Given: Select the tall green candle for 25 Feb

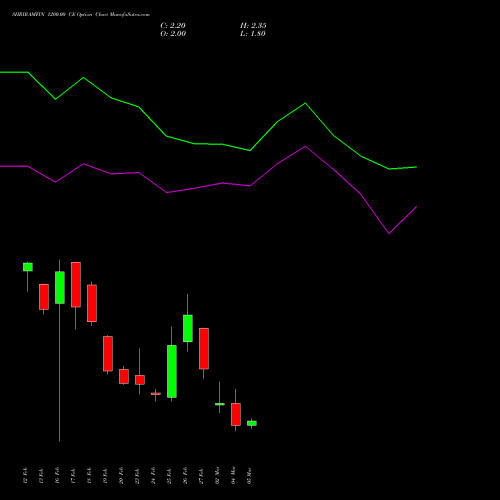Looking at the screenshot, I should click(172, 371).
